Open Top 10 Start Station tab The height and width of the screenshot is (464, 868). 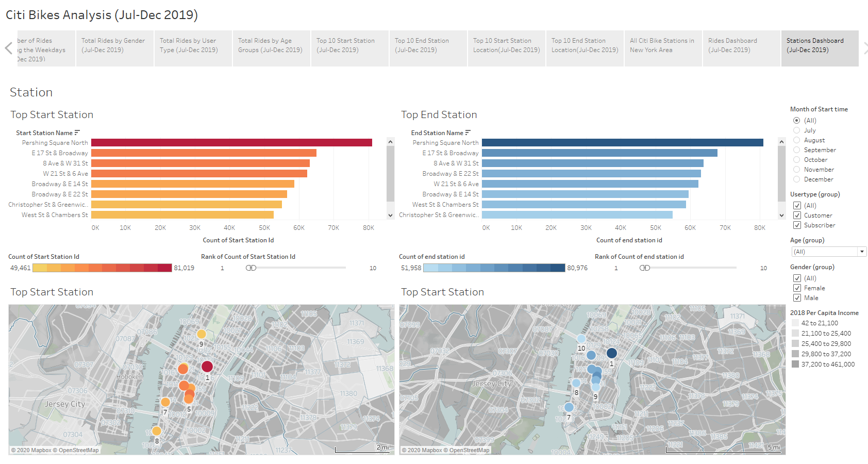pyautogui.click(x=350, y=48)
